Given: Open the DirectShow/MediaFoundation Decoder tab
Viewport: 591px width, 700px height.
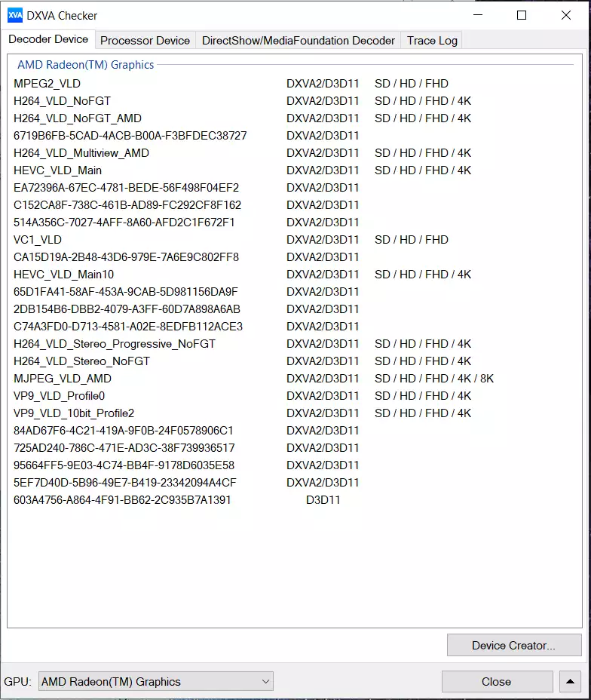Looking at the screenshot, I should [x=298, y=41].
